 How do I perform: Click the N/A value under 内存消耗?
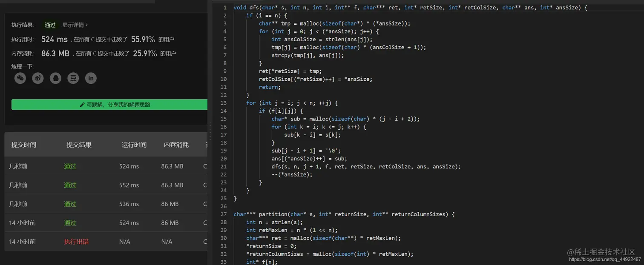click(167, 241)
